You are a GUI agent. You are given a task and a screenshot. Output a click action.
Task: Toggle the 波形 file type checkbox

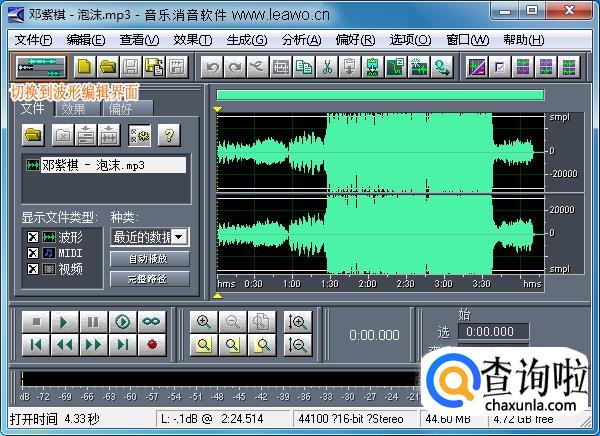pos(33,237)
